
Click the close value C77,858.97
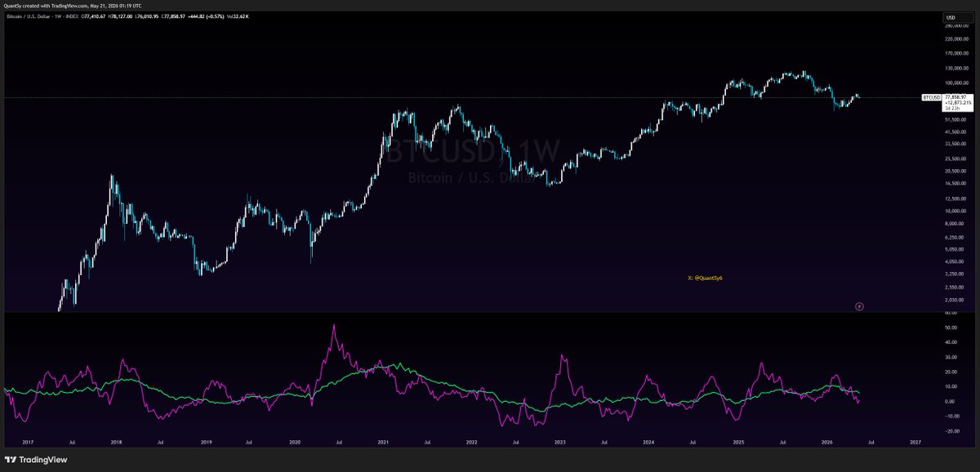coord(173,16)
